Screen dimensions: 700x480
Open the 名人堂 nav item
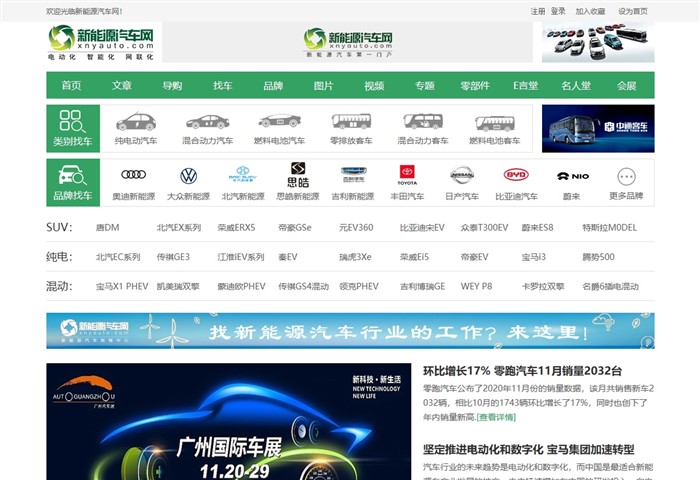tap(576, 85)
